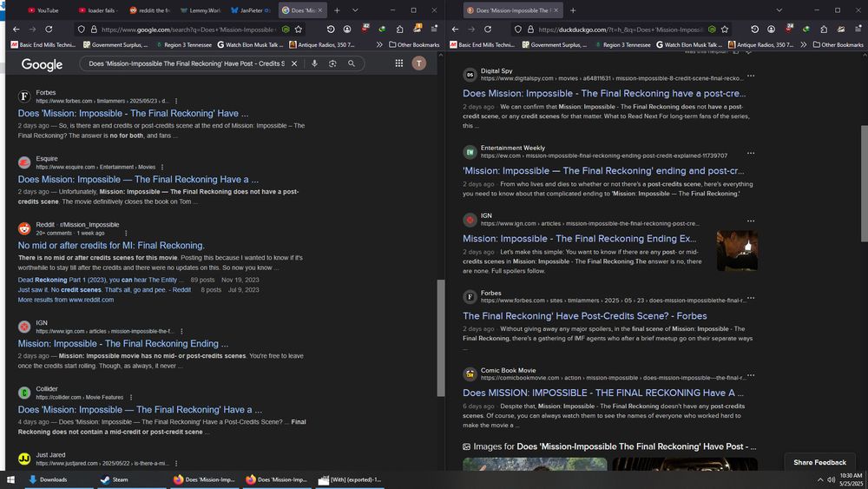This screenshot has height=489, width=868.
Task: Open 'More results from www.reddit.com'
Action: [x=66, y=300]
